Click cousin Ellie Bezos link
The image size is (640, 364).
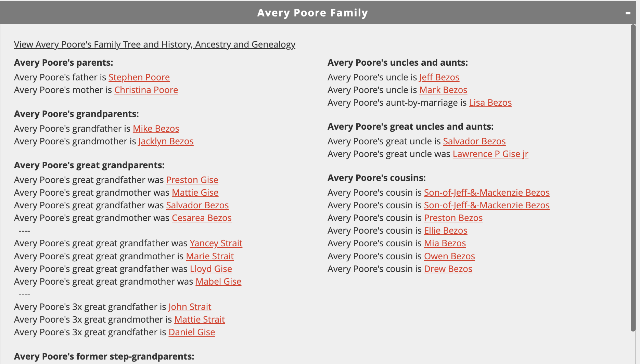[445, 231]
